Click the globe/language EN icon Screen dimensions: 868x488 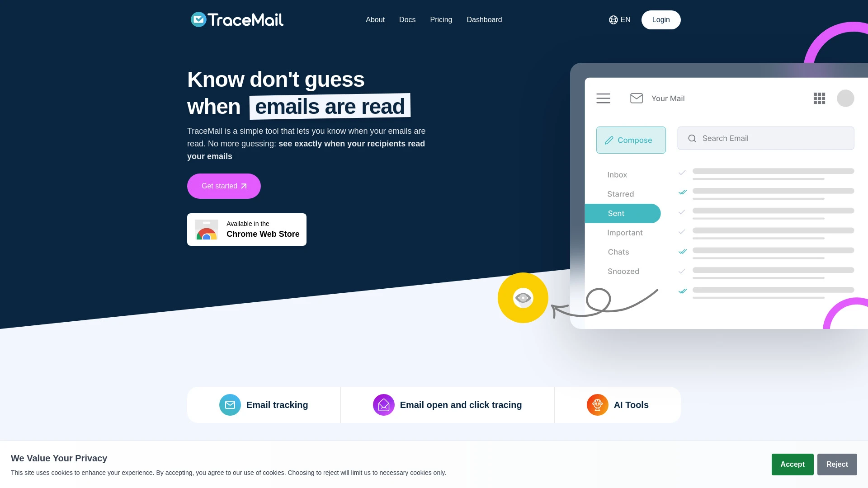tap(619, 20)
